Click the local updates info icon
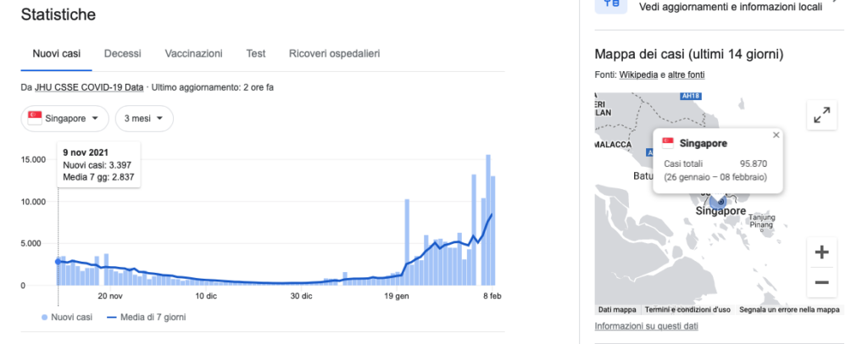 610,6
